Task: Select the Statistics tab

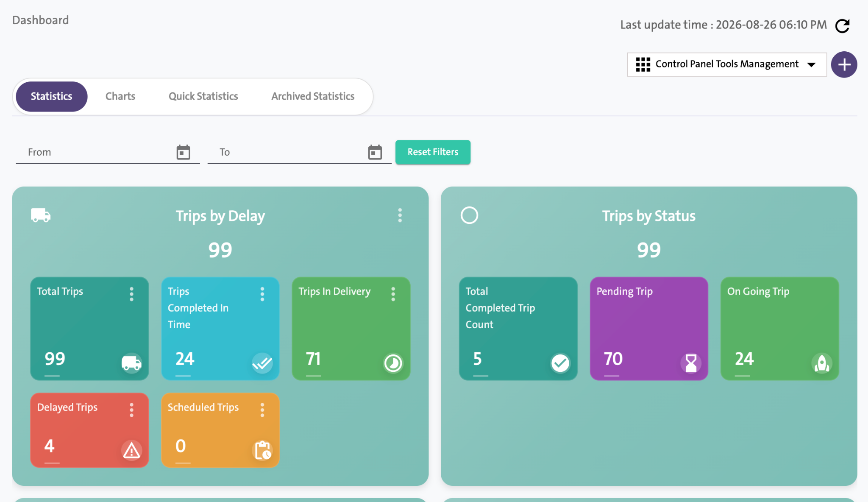Action: click(x=51, y=96)
